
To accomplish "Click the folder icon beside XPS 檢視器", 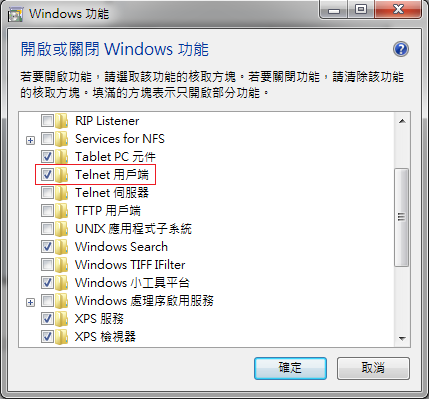I will (61, 337).
